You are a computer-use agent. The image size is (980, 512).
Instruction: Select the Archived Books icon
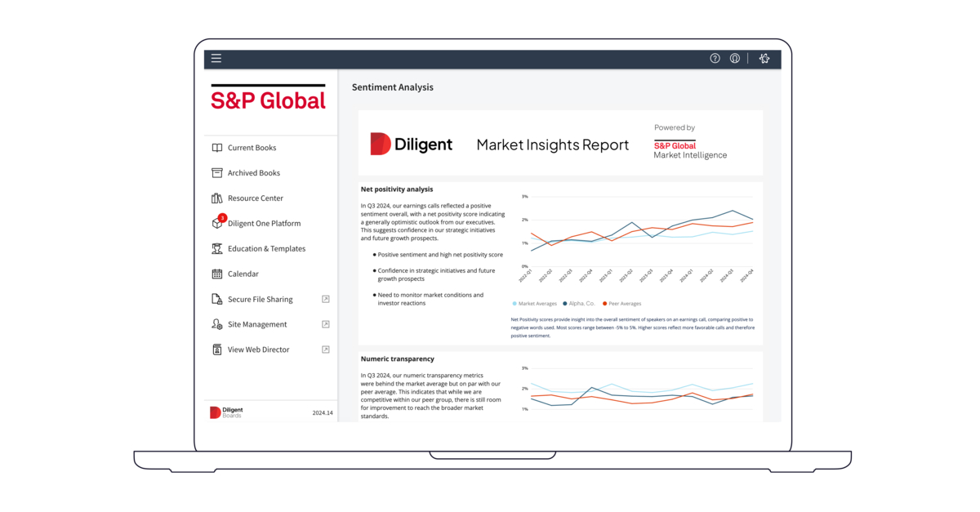coord(215,172)
